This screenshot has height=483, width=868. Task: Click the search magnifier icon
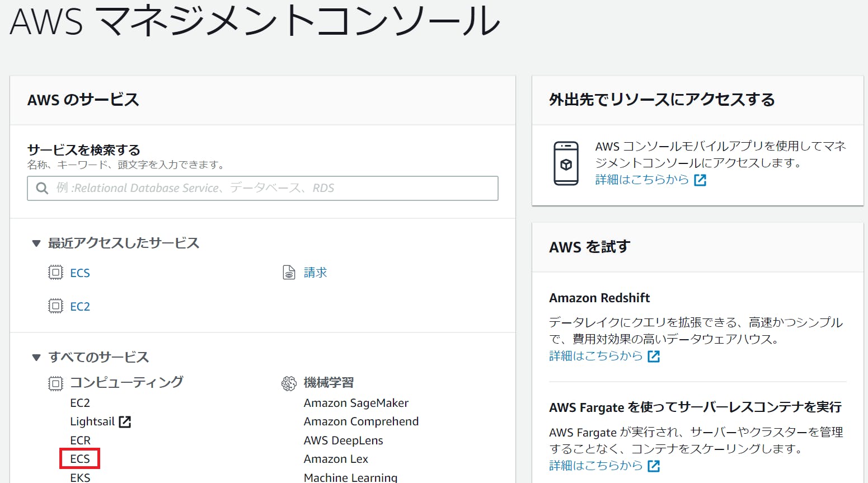[42, 188]
